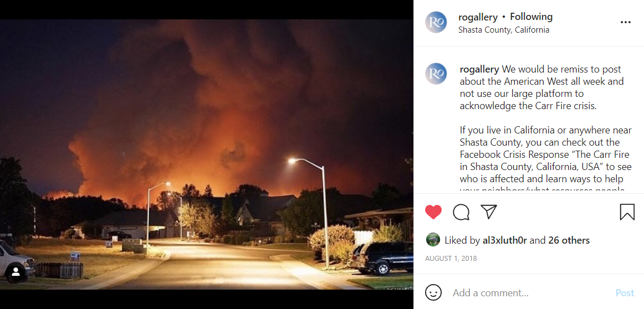Open the liker's small profile picture

[433, 240]
